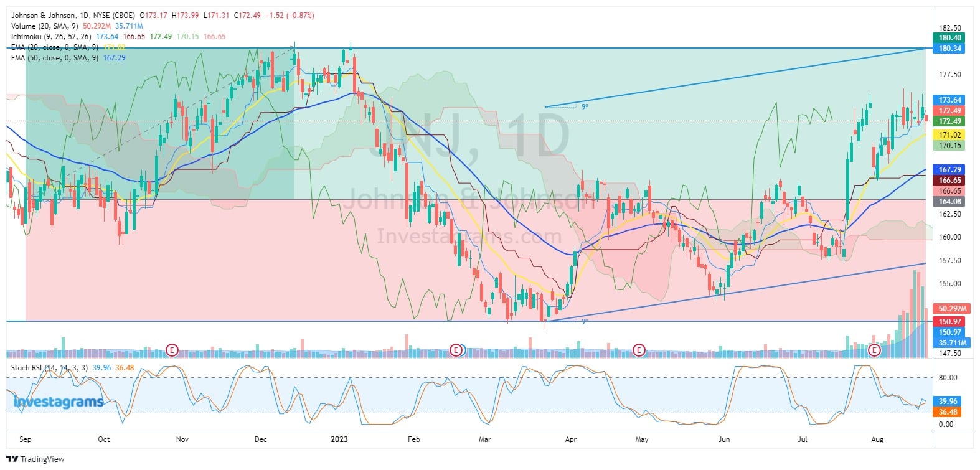Click the dark red 166.65 price label
Viewport: 980px width, 470px height.
tap(950, 181)
